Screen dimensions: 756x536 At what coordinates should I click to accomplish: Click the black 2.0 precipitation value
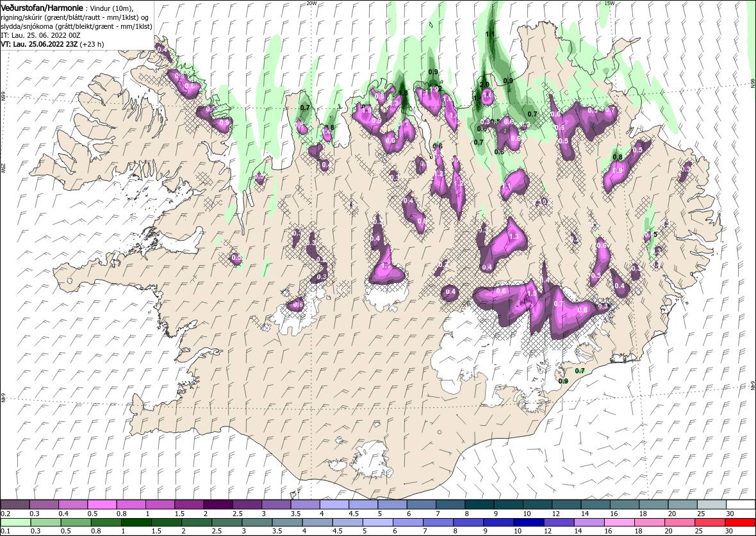pos(484,85)
